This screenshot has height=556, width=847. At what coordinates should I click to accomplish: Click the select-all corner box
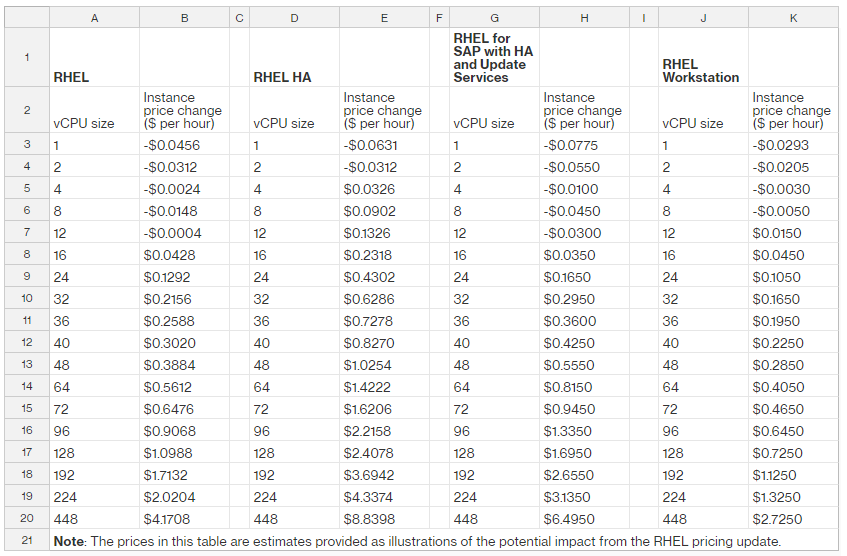tap(27, 18)
